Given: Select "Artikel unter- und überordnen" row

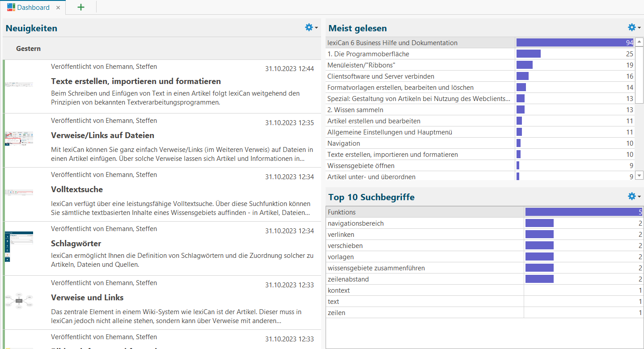Looking at the screenshot, I should click(x=480, y=176).
